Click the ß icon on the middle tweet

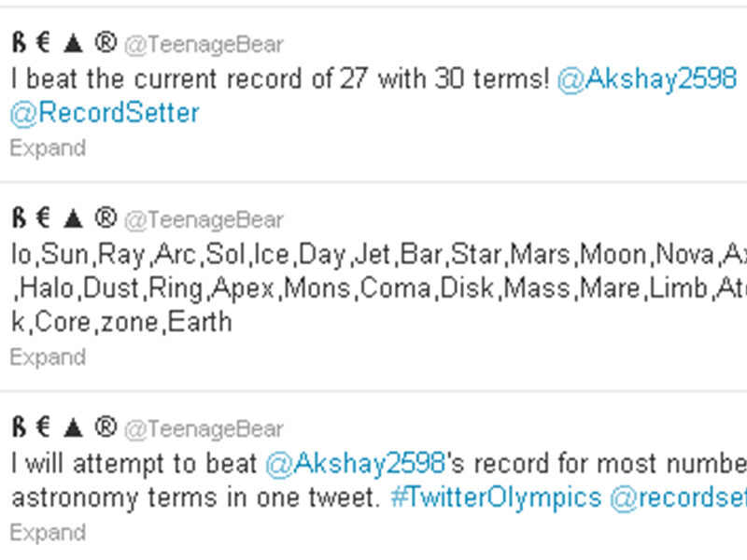pyautogui.click(x=18, y=219)
